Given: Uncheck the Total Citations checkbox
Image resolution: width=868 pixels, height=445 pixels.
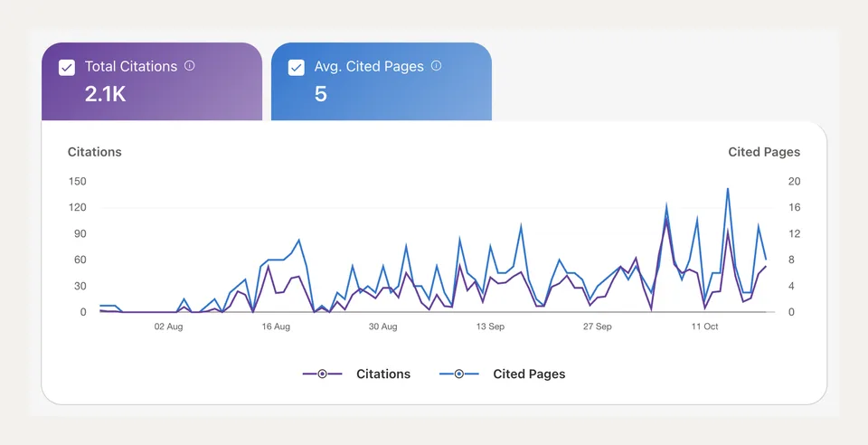Looking at the screenshot, I should coord(67,68).
